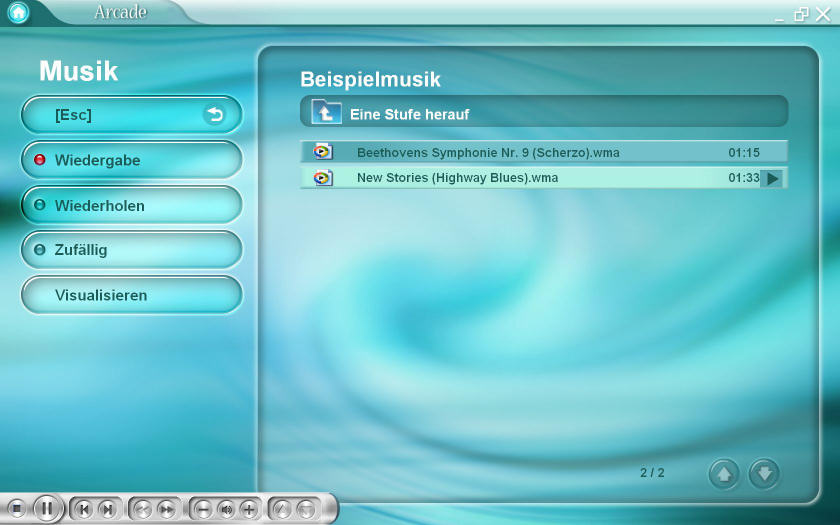Select New Stories (Highway Blues).wma track
This screenshot has height=525, width=840.
pos(544,177)
